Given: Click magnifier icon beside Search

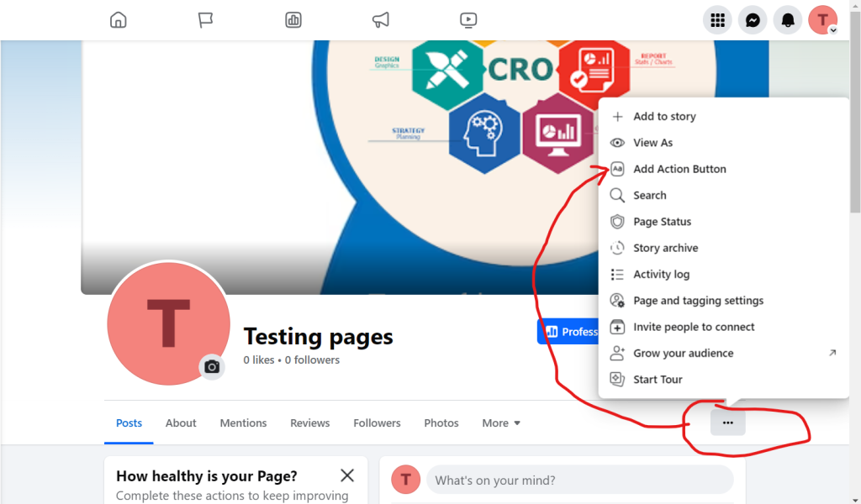Looking at the screenshot, I should (x=617, y=195).
